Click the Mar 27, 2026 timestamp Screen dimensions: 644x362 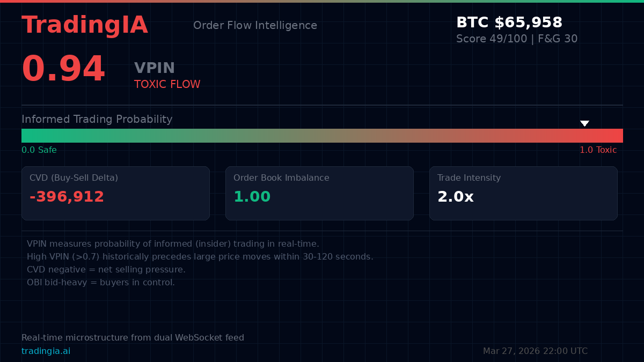pos(535,351)
